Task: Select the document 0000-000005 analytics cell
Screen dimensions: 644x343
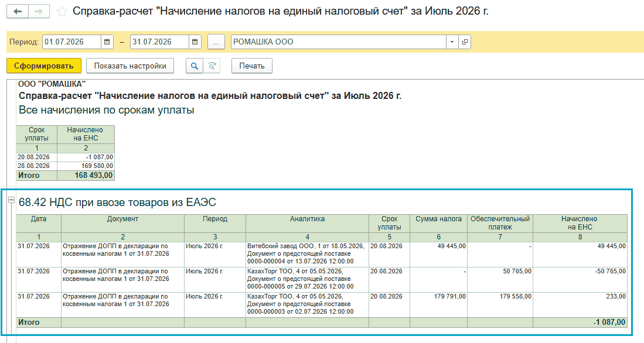Action: [x=307, y=279]
